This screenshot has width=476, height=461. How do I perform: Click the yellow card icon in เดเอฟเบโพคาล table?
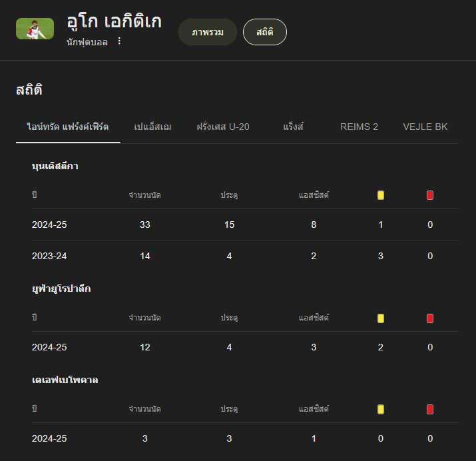(x=381, y=410)
